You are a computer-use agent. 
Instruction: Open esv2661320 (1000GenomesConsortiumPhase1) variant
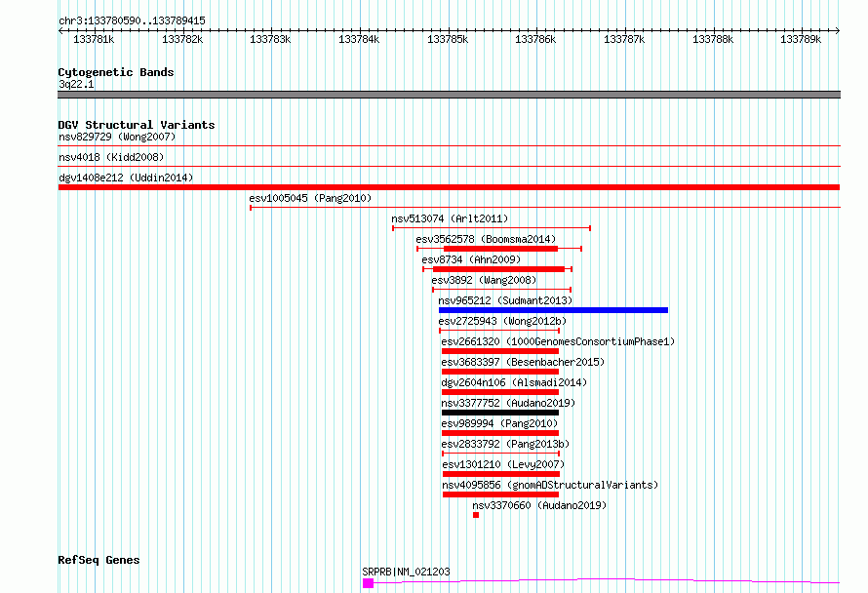coord(558,341)
